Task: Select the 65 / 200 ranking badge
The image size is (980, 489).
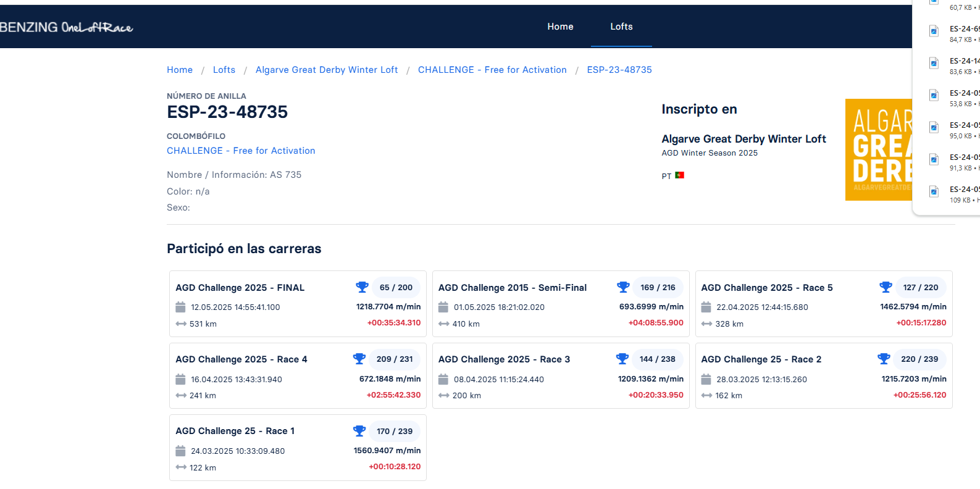Action: pyautogui.click(x=396, y=288)
